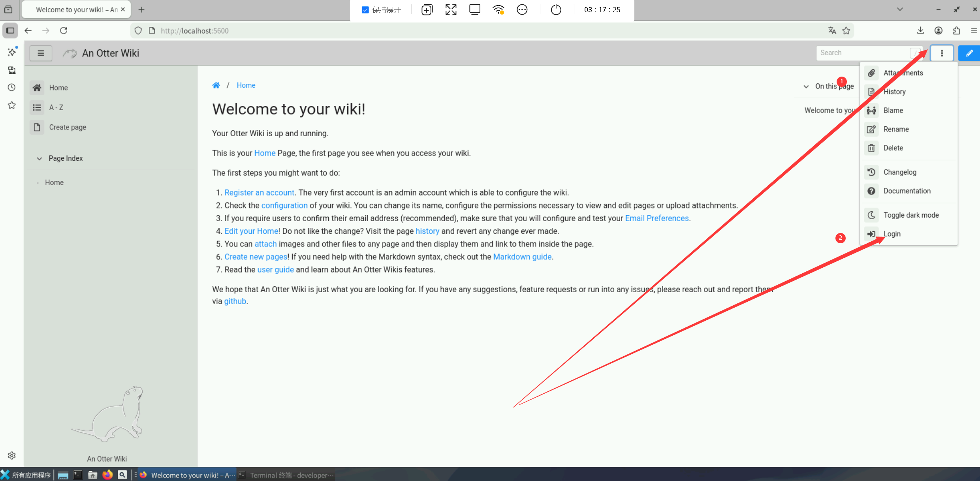
Task: Bookmark this page with the star icon
Action: [846, 31]
